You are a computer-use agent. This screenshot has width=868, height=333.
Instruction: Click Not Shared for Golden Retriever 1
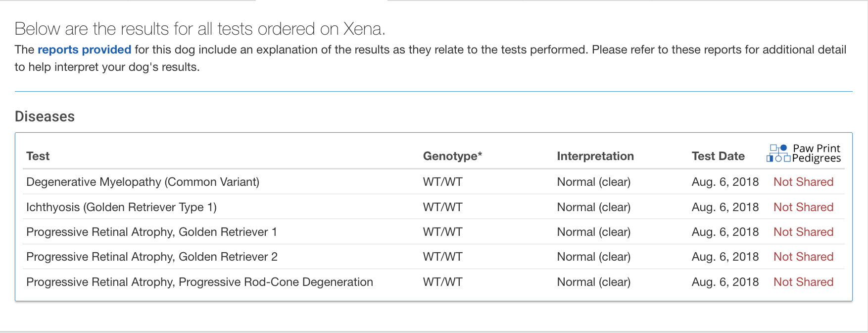(803, 232)
